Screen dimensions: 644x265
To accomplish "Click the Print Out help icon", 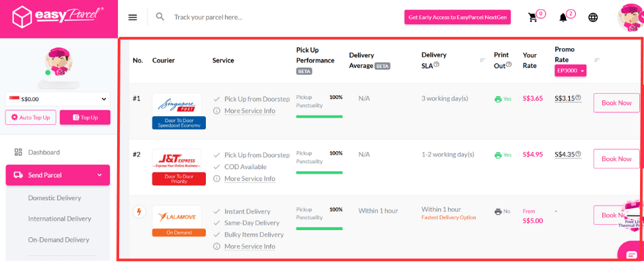I will [x=509, y=64].
